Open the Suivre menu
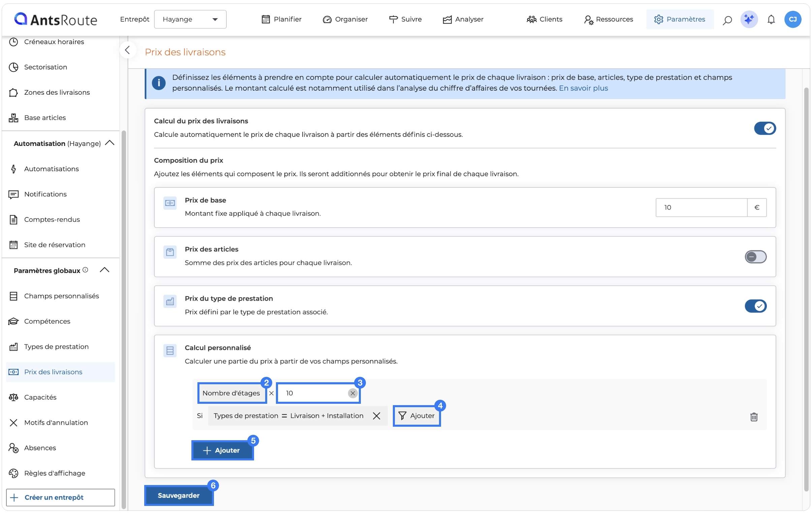Image resolution: width=812 pixels, height=513 pixels. click(405, 19)
